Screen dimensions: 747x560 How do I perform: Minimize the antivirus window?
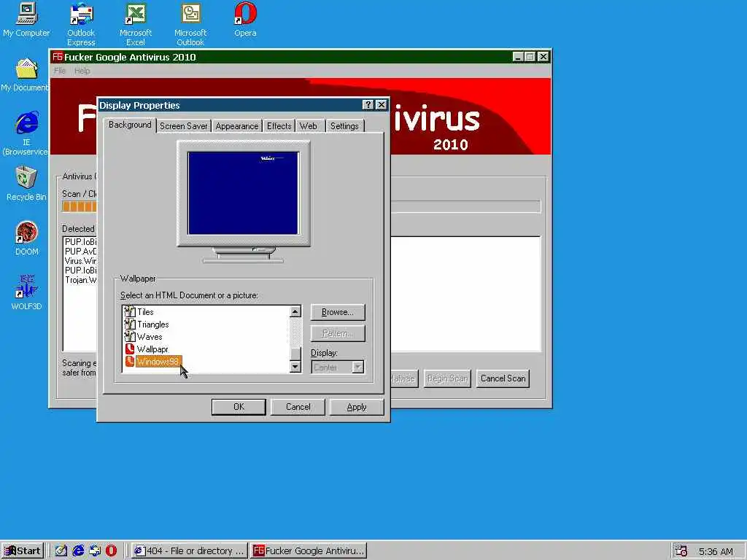519,57
